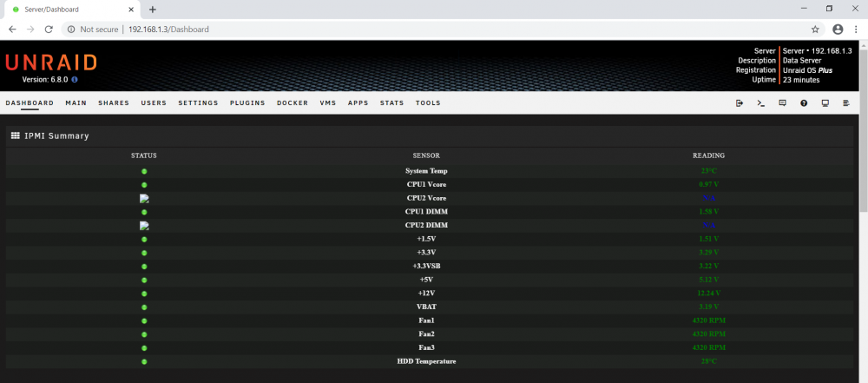This screenshot has height=383, width=868.
Task: Click the IPMI Summary grid icon
Action: tap(16, 135)
